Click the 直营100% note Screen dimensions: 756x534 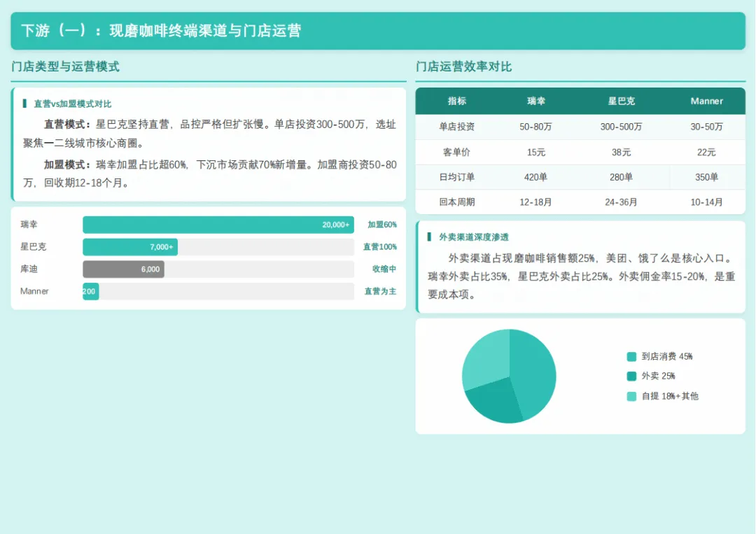tap(380, 247)
